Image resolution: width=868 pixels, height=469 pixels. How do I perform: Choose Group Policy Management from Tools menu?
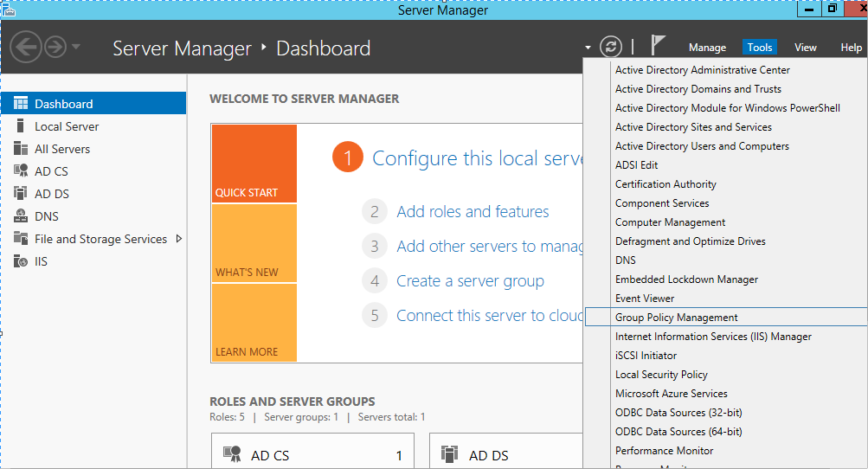[x=676, y=318]
